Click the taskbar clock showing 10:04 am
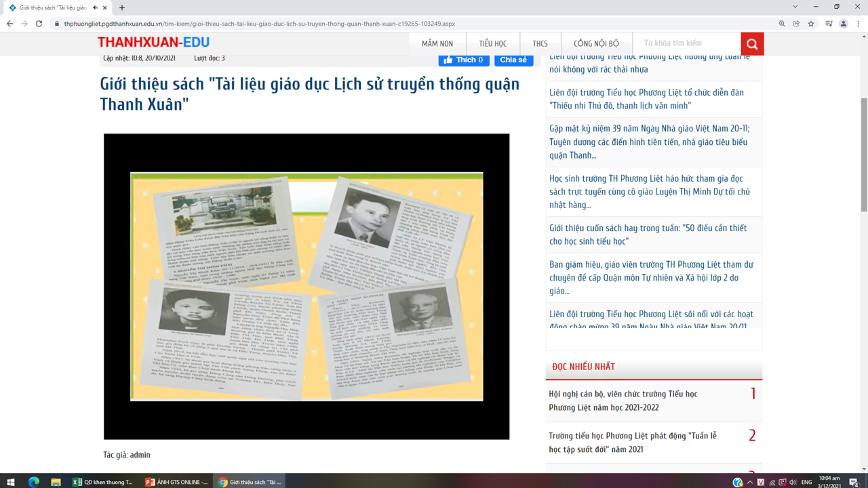The height and width of the screenshot is (488, 868). [829, 482]
